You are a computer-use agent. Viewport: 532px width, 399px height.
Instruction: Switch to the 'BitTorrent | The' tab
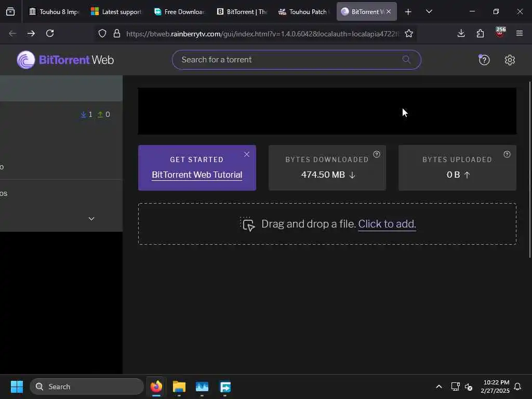(x=242, y=12)
